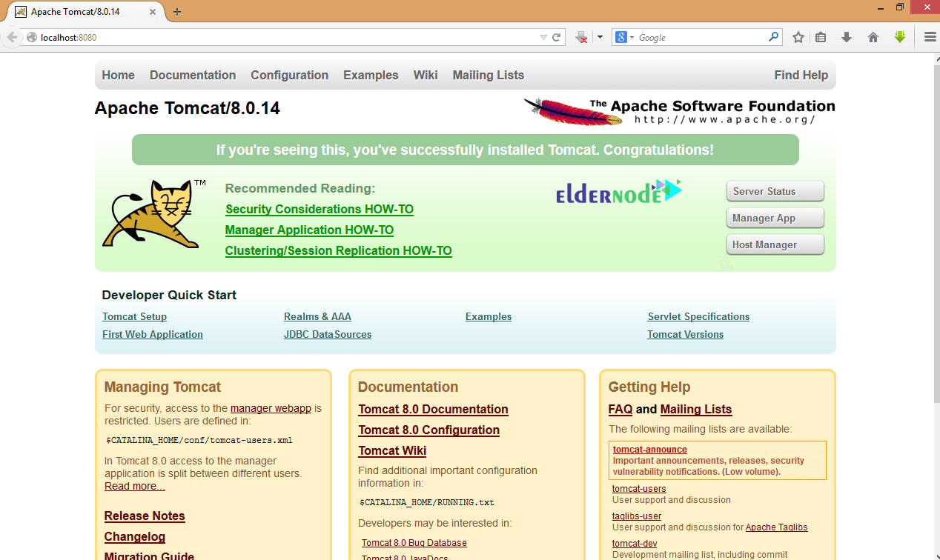The width and height of the screenshot is (940, 560).
Task: Click $CATALINA_HOME/RUNNING.txt path text
Action: coord(427,502)
